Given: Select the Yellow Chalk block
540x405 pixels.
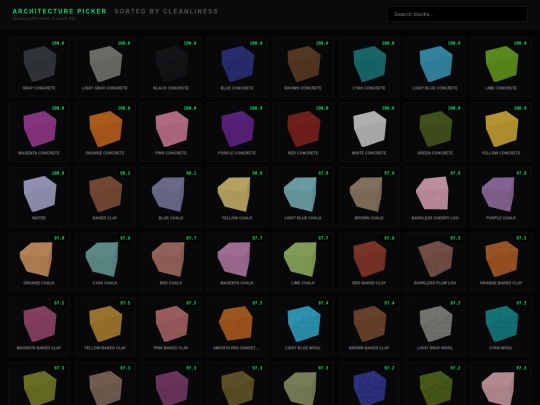Looking at the screenshot, I should (237, 197).
